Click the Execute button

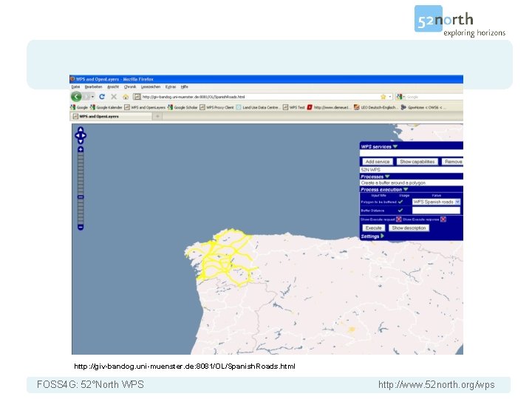point(374,228)
